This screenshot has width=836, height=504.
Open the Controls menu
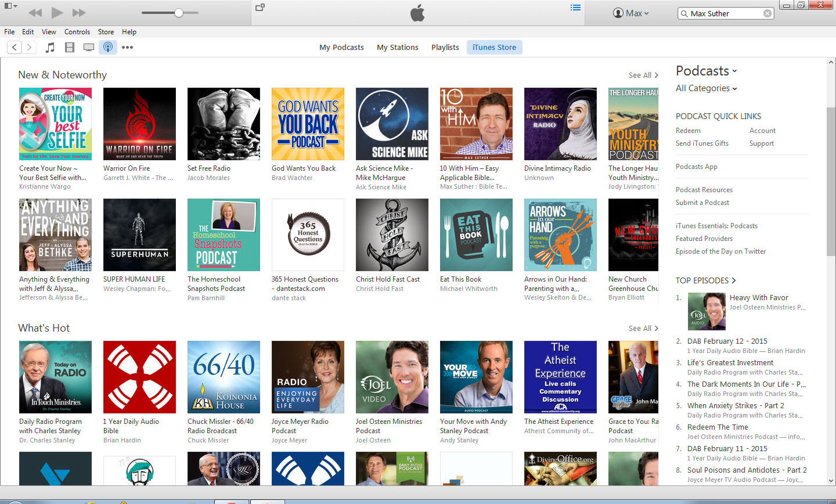[77, 32]
